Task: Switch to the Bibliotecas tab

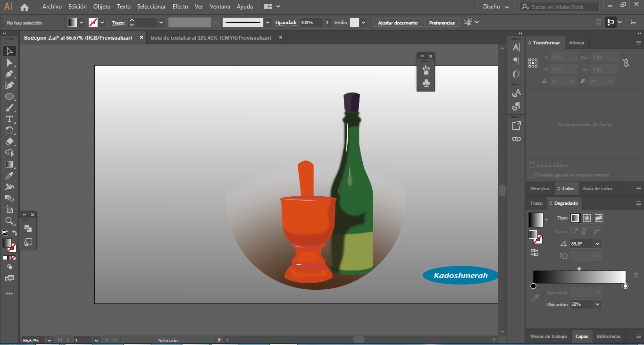Action: pos(609,336)
